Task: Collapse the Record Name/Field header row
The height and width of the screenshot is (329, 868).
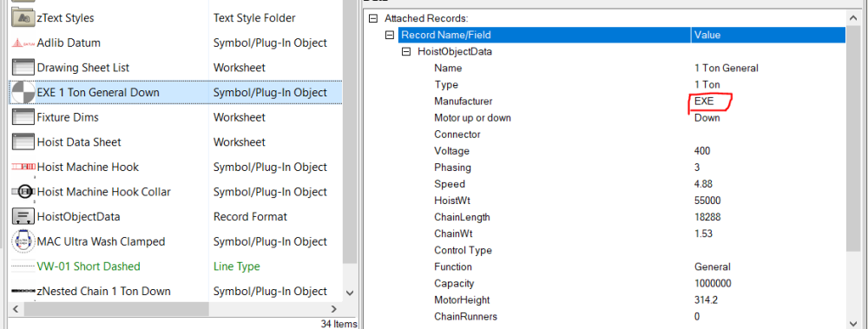Action: (390, 35)
